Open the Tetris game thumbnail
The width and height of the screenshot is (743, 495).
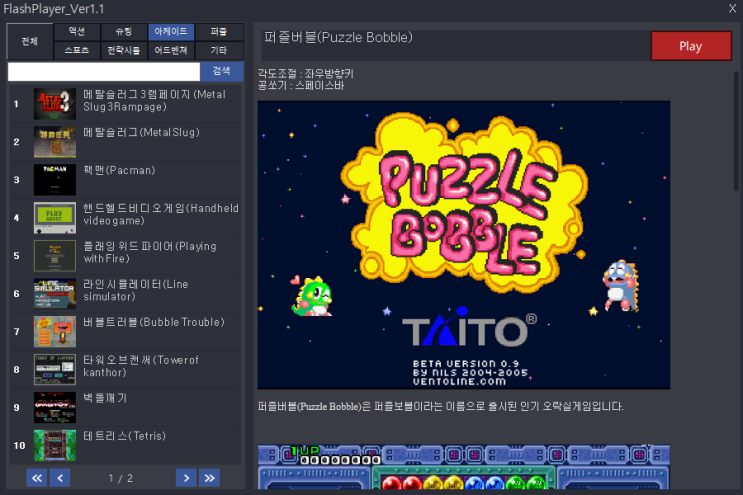click(55, 445)
